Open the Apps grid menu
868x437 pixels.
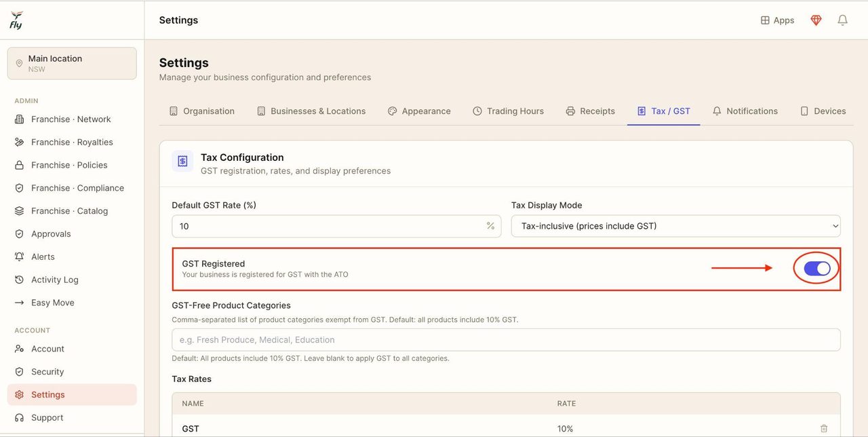click(777, 20)
